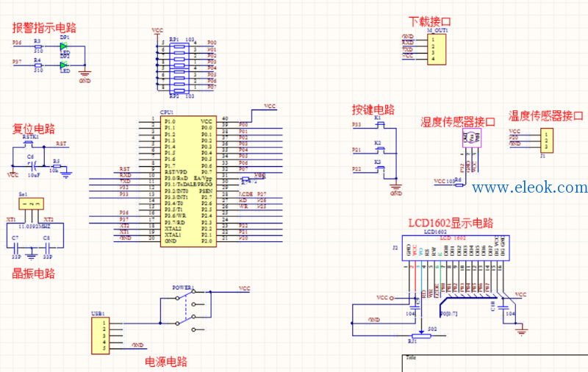This screenshot has width=588, height=372.
Task: Click the 'RST' net label in reset circuit
Action: coord(61,143)
